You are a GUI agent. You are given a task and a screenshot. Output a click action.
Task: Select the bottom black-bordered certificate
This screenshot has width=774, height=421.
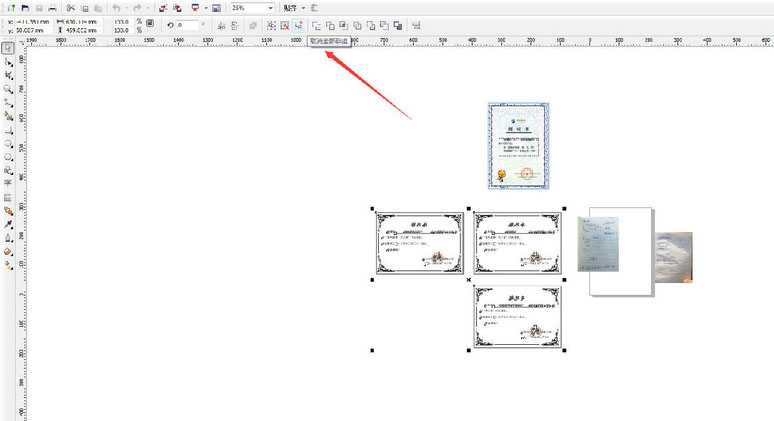(x=517, y=318)
